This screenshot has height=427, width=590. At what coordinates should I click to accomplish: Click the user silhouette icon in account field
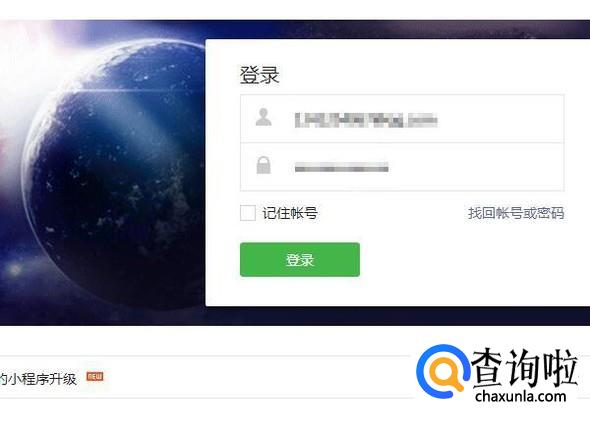(263, 117)
